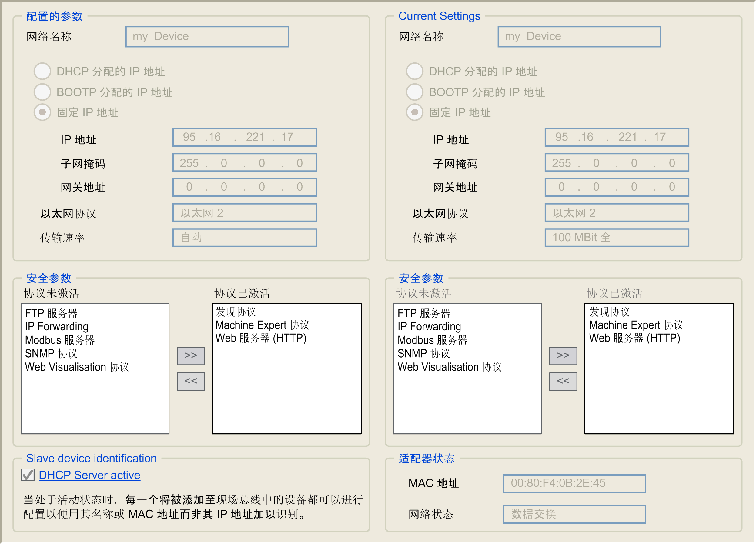Open the 以太网协议 dropdown in 配置的参数

click(244, 213)
